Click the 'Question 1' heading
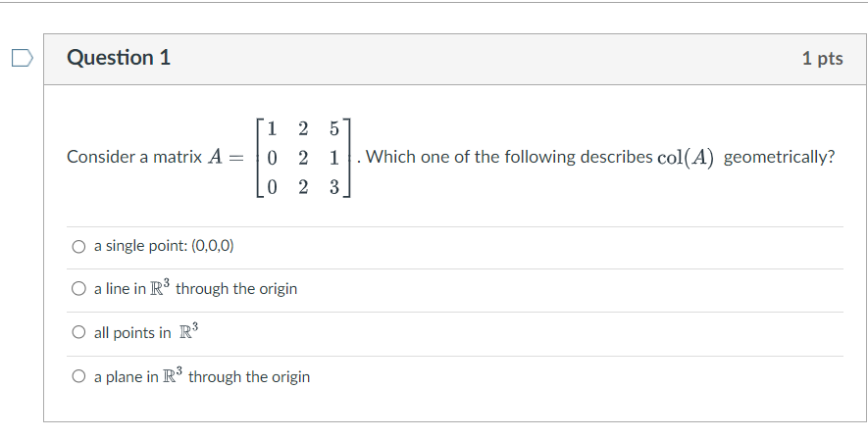Screen dimensions: 868x438 [119, 58]
